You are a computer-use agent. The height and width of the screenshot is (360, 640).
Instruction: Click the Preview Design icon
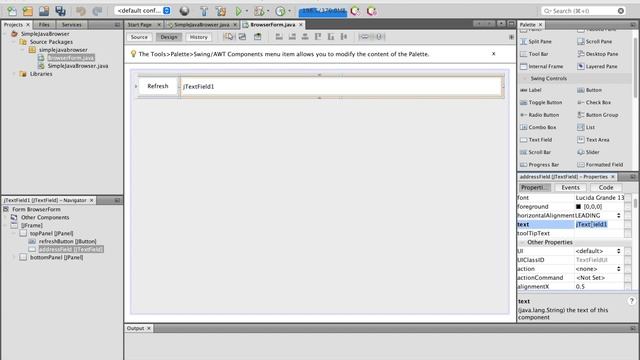click(258, 37)
